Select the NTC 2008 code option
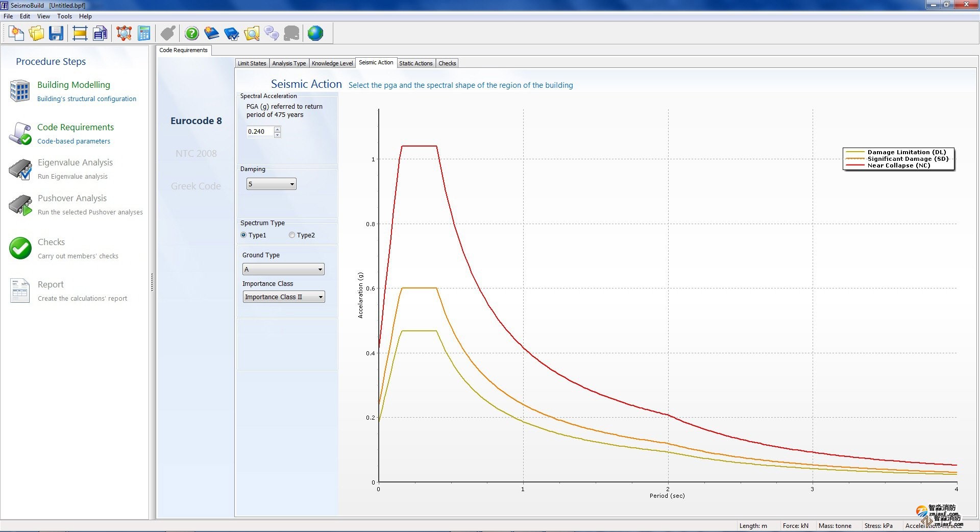The height and width of the screenshot is (532, 980). click(x=196, y=154)
